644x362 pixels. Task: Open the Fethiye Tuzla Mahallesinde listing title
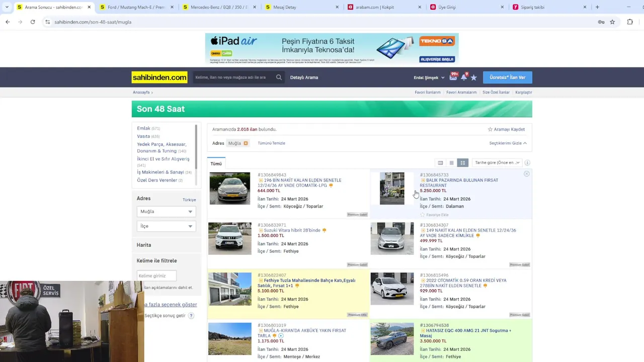click(x=306, y=283)
